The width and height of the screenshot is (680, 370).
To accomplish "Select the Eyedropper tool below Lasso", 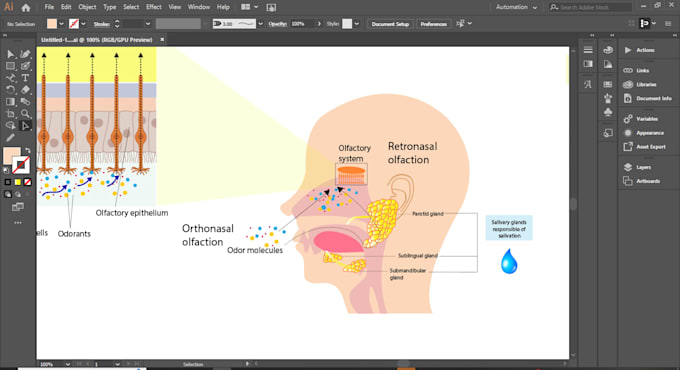I will [x=10, y=138].
